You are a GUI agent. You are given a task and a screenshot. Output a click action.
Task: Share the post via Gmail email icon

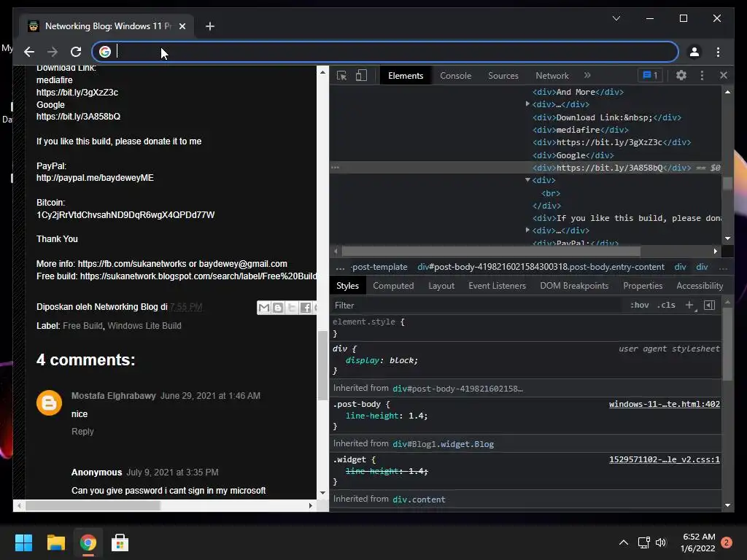[x=263, y=308]
